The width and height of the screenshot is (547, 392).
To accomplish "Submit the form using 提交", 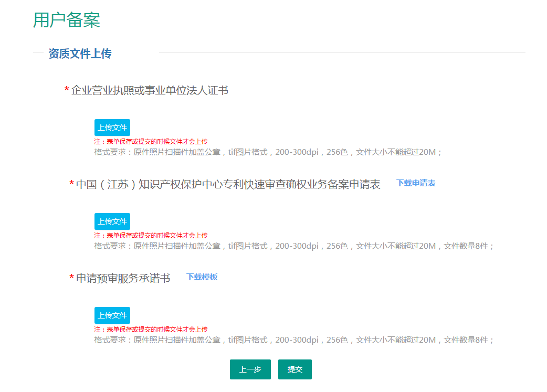I will click(x=295, y=369).
